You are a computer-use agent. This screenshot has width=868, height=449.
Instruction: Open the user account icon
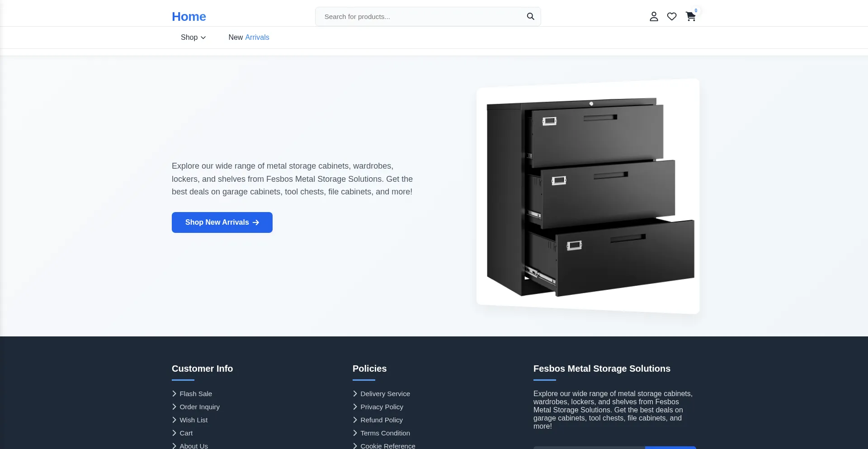tap(654, 17)
